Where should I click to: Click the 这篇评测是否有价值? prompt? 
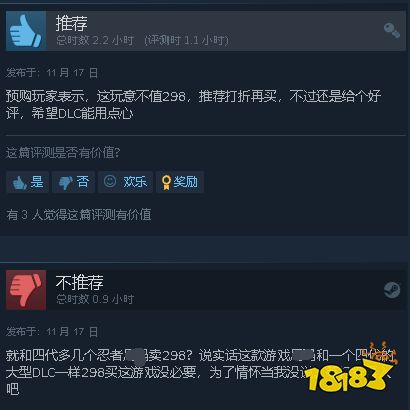63,153
